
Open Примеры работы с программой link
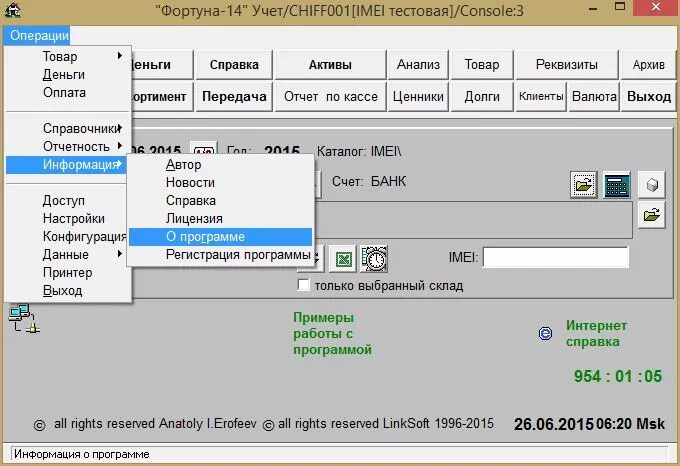click(332, 333)
